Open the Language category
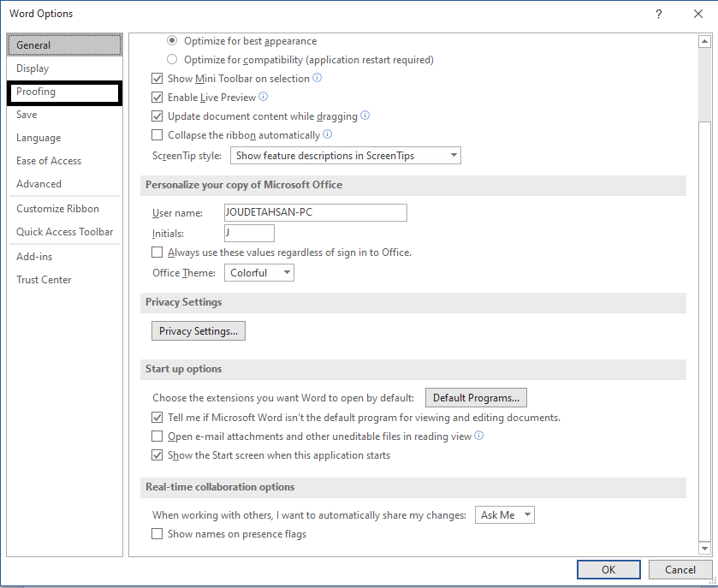This screenshot has width=718, height=588. coord(64,138)
